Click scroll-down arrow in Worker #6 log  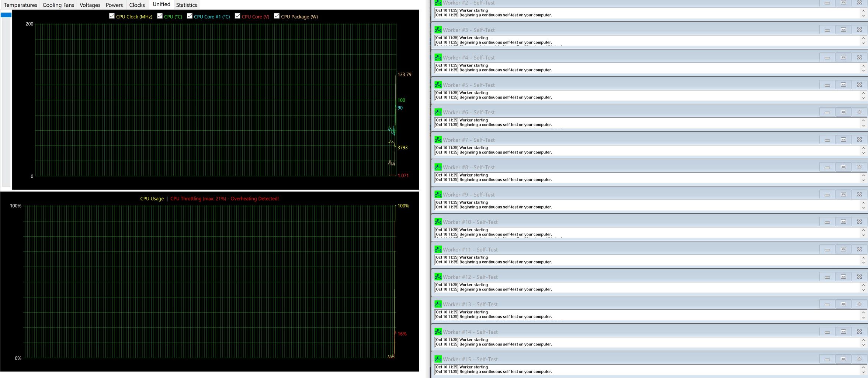pos(863,126)
